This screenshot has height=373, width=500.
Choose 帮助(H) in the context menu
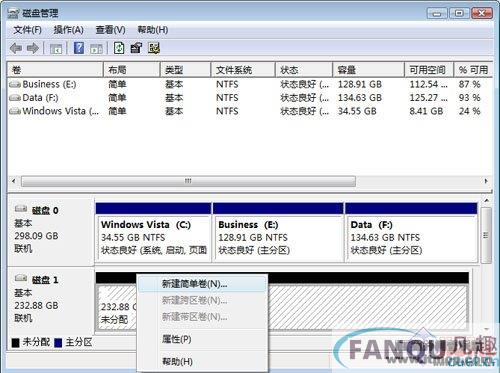pyautogui.click(x=202, y=361)
